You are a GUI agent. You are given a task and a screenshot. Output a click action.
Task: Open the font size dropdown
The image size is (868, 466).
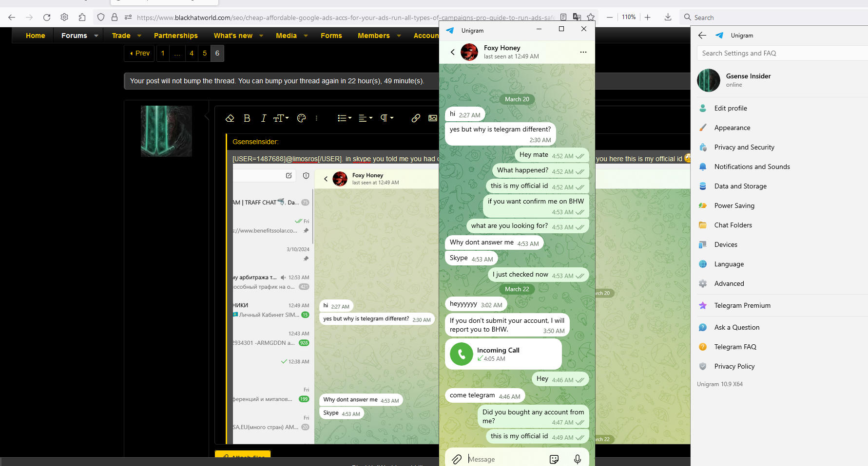[281, 118]
